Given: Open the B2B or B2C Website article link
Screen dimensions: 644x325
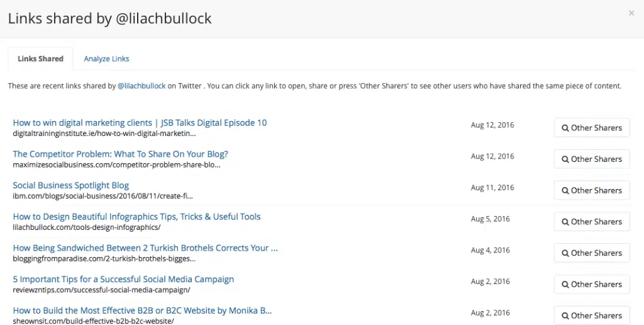Looking at the screenshot, I should coord(142,311).
